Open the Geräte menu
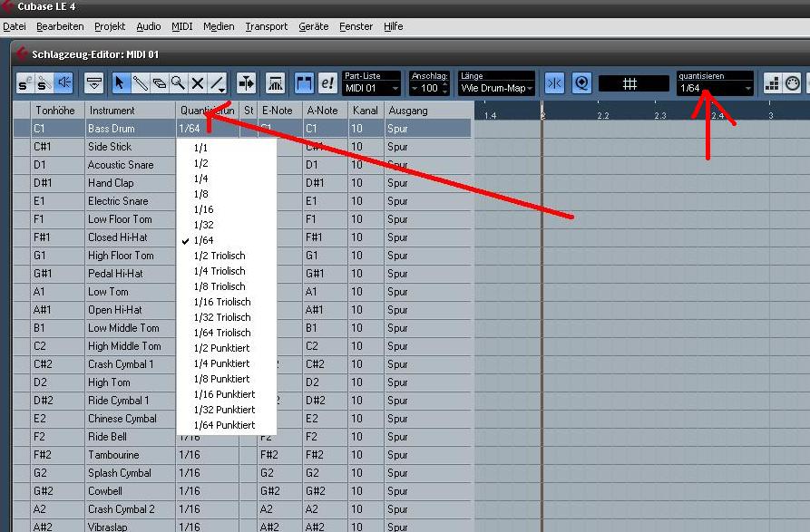Screen dimensions: 810x532 pyautogui.click(x=314, y=26)
